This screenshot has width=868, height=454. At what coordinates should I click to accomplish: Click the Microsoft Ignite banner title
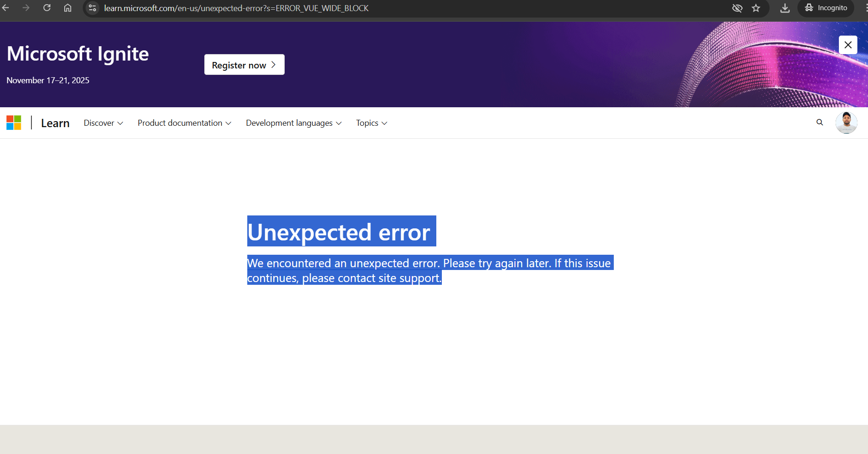coord(78,54)
